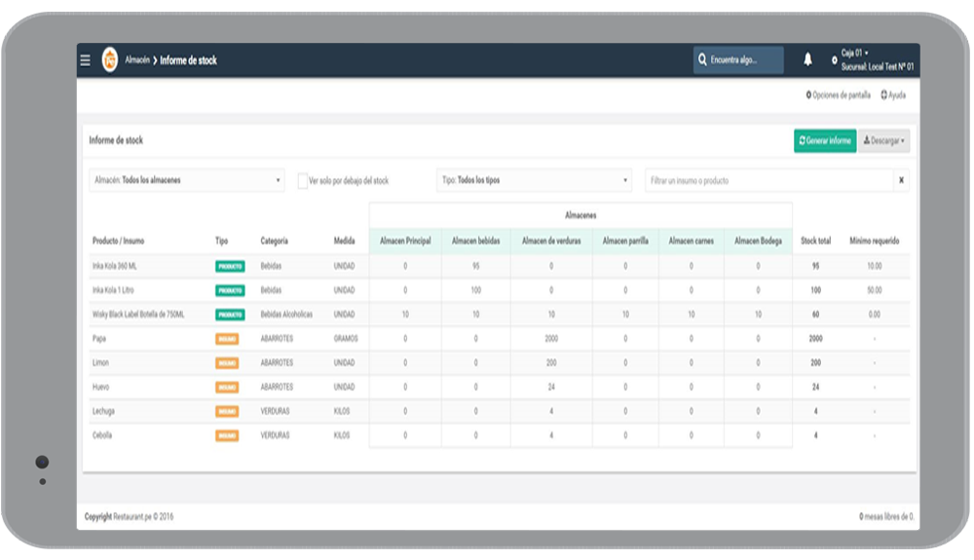Open the notifications bell
974x560 pixels.
pyautogui.click(x=807, y=59)
